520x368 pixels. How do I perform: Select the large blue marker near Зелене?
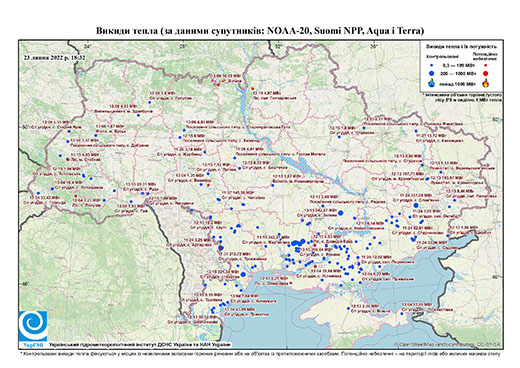click(340, 213)
